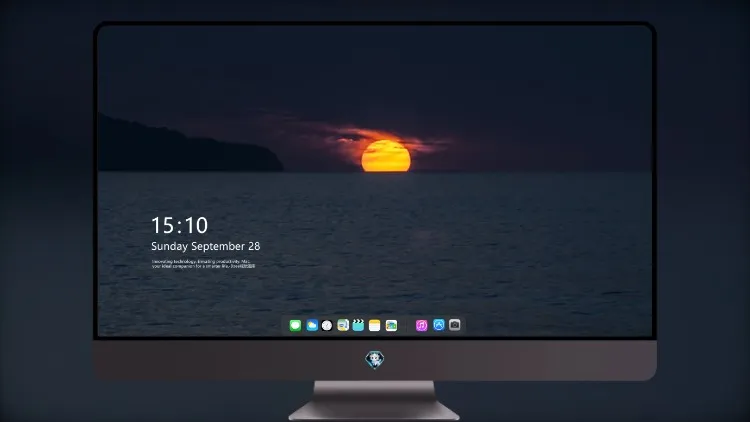
Task: Open the gray Camera app in the dock
Action: 455,325
